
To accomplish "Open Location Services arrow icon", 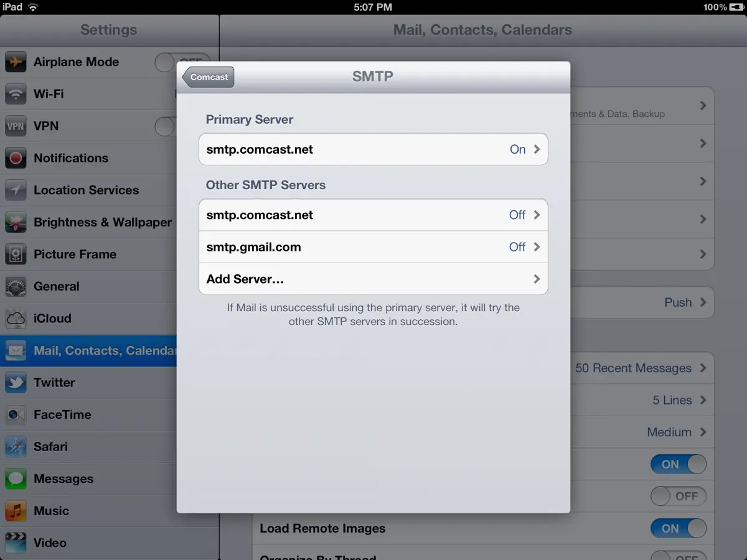I will tap(16, 190).
